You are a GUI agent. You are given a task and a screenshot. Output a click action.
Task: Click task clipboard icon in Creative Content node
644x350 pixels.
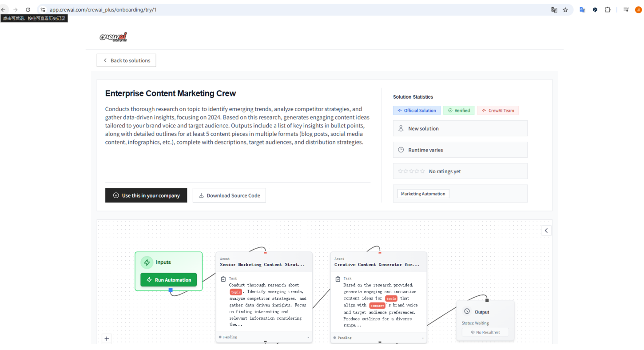[x=338, y=279]
